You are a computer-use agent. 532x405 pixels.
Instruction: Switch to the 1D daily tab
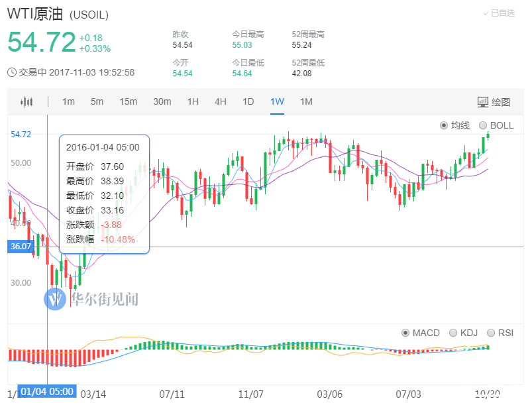248,101
